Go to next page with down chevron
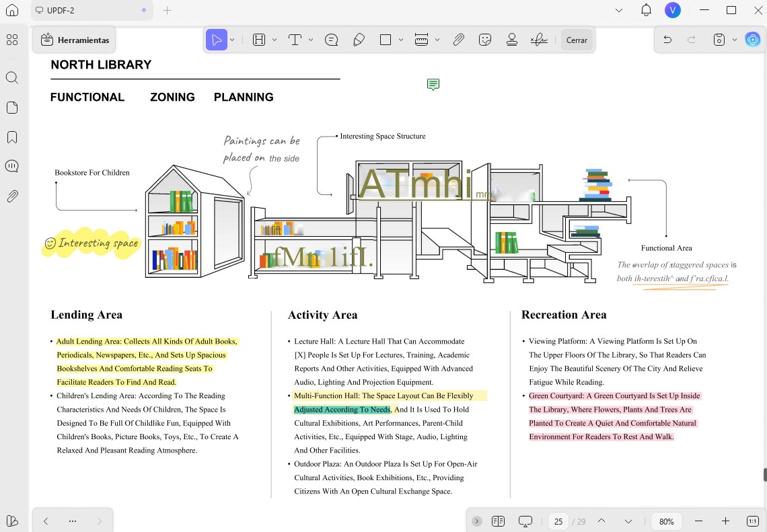The image size is (767, 532). pyautogui.click(x=628, y=521)
